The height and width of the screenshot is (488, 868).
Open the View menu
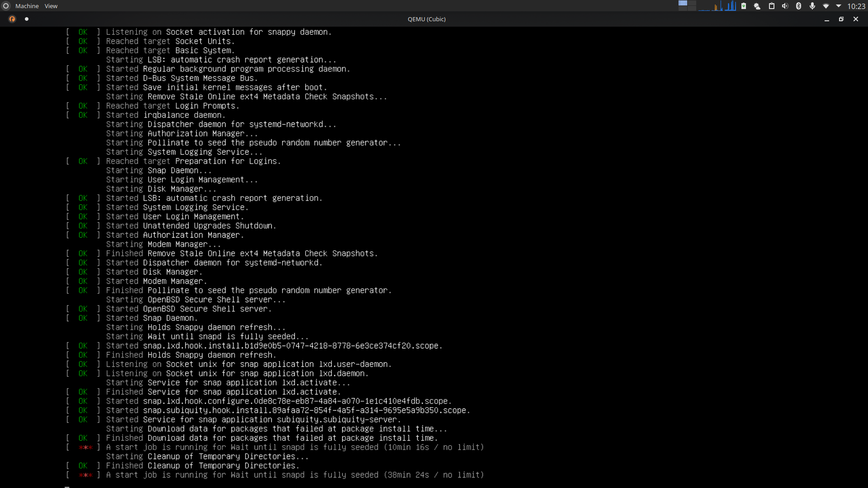click(51, 6)
